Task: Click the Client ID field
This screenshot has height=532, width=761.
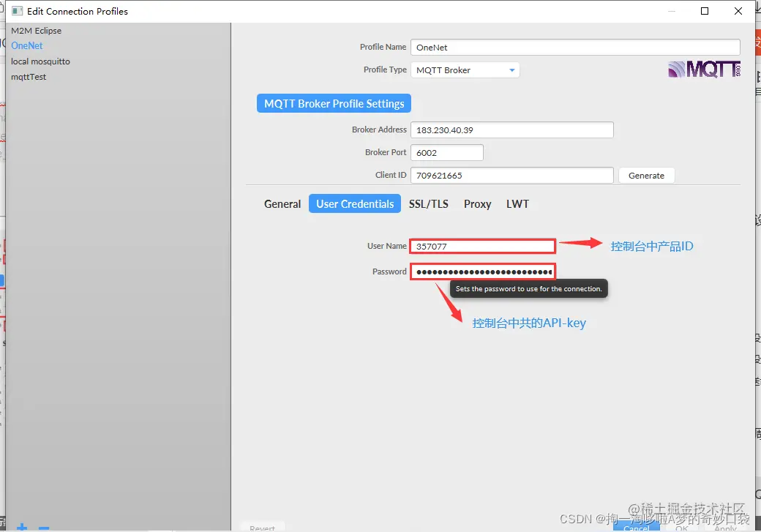Action: [512, 175]
